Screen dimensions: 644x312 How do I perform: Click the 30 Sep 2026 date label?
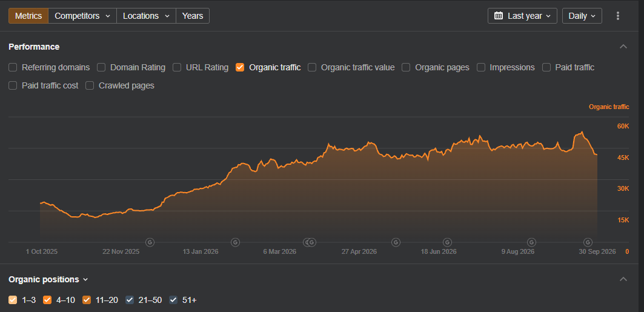[597, 251]
